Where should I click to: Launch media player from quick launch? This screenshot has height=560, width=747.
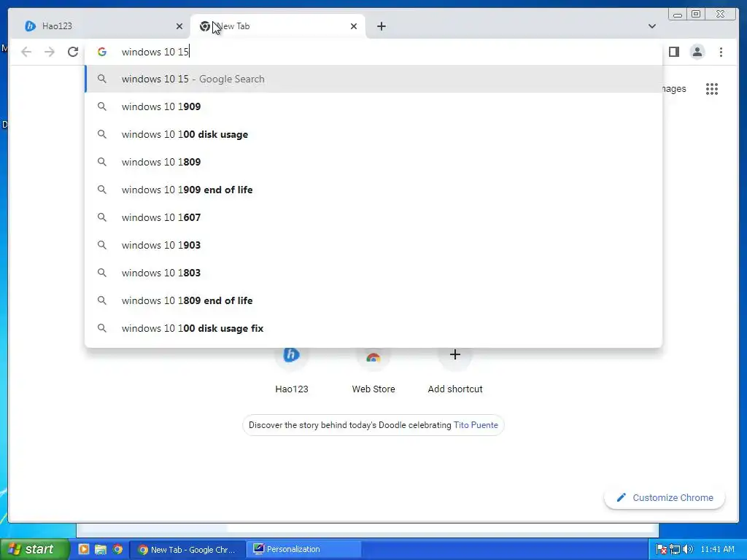point(83,549)
